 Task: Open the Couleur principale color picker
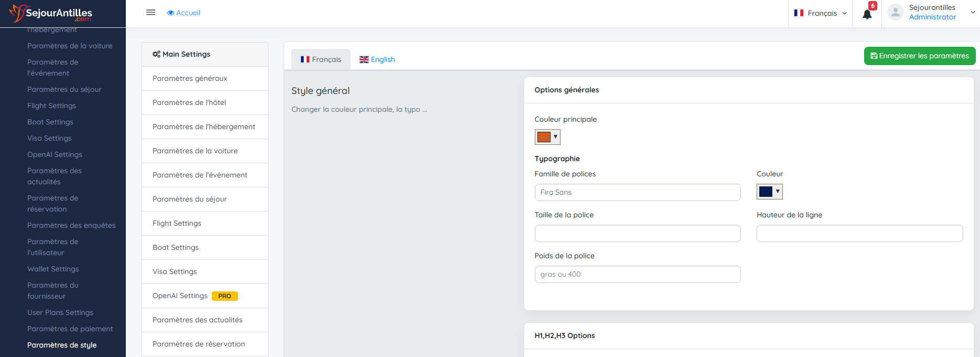coord(547,137)
